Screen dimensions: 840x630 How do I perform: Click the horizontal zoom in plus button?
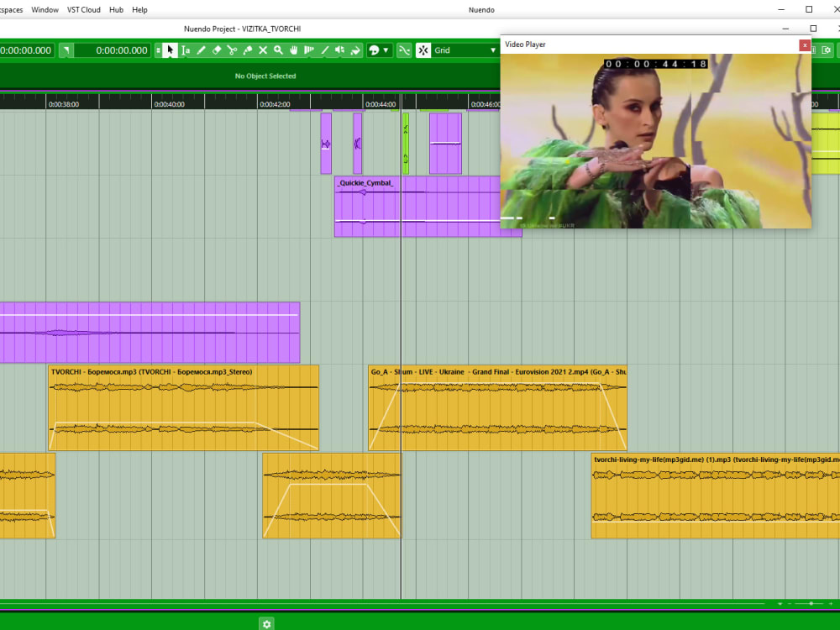[831, 604]
